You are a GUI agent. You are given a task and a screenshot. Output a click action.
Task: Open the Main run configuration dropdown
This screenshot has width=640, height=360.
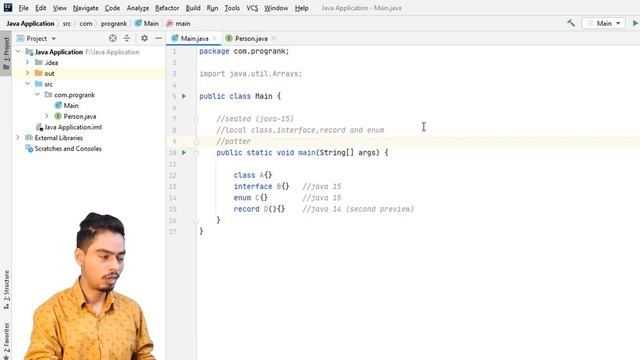click(x=603, y=23)
